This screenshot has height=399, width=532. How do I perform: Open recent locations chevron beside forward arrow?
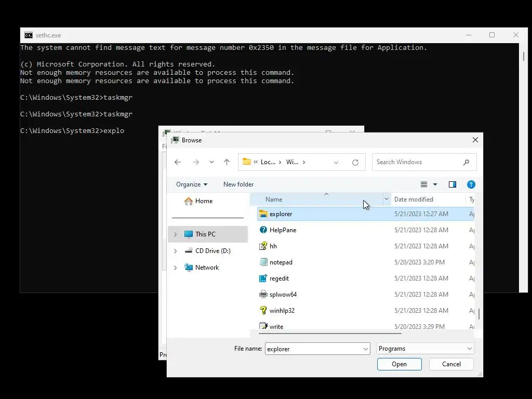pos(211,162)
